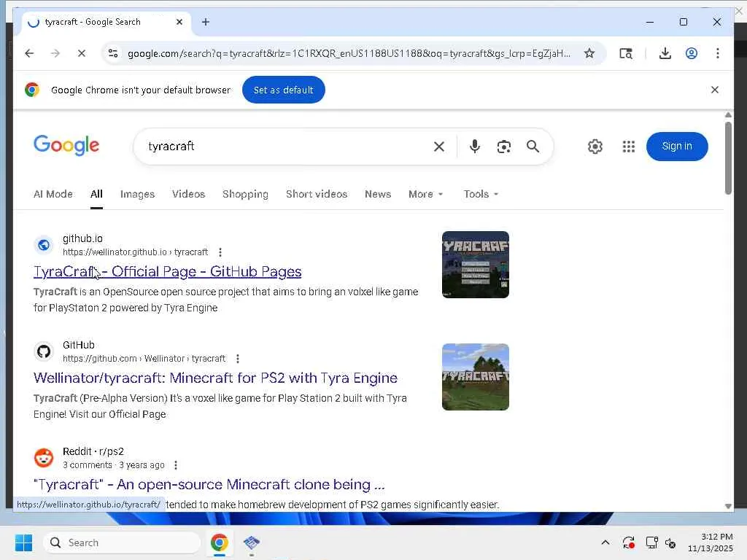Switch to AI Mode tab
This screenshot has height=560, width=747.
pos(53,194)
